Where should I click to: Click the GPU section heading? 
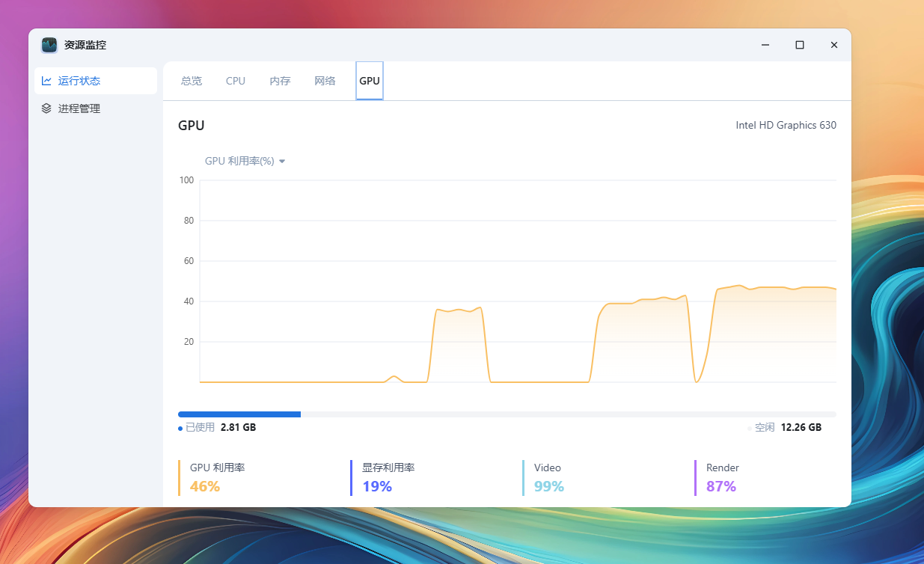(x=192, y=126)
